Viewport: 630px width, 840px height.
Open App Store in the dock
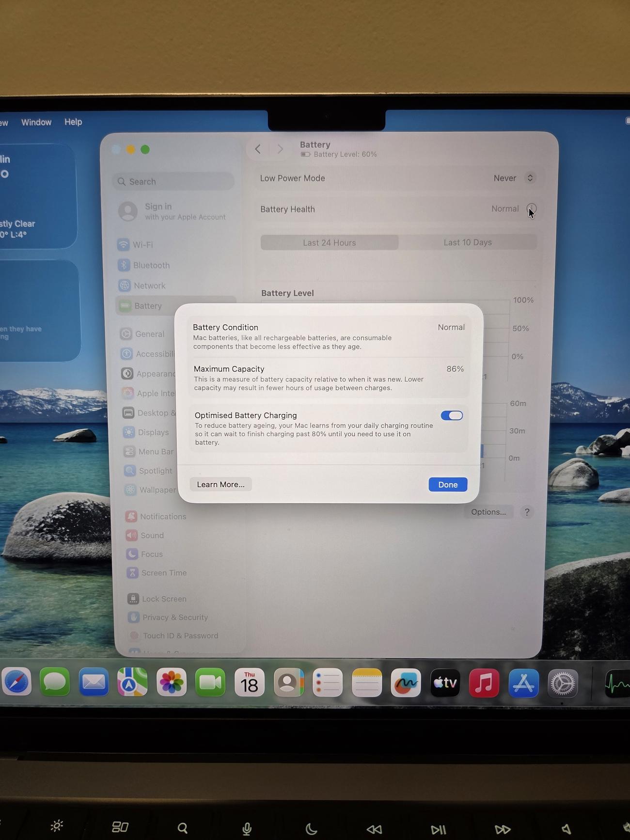[x=523, y=682]
